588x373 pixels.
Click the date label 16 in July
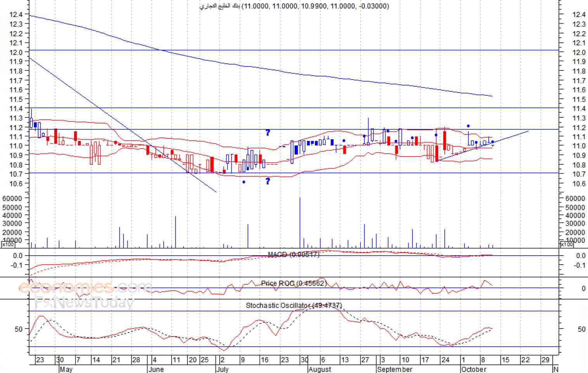coord(265,360)
